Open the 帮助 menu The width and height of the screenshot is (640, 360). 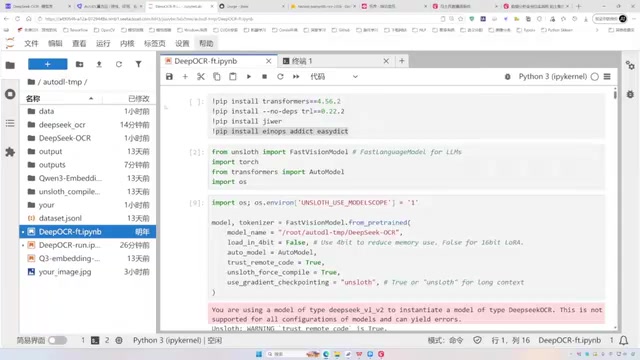[x=206, y=44]
